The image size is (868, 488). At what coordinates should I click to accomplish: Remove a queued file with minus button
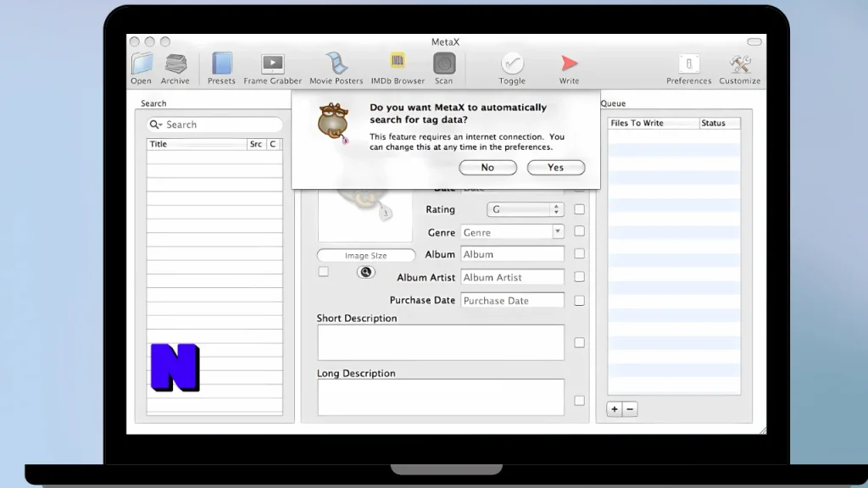(630, 409)
